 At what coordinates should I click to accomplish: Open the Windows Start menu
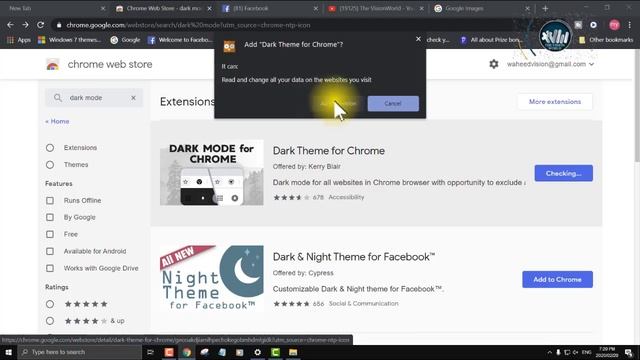tap(9, 352)
